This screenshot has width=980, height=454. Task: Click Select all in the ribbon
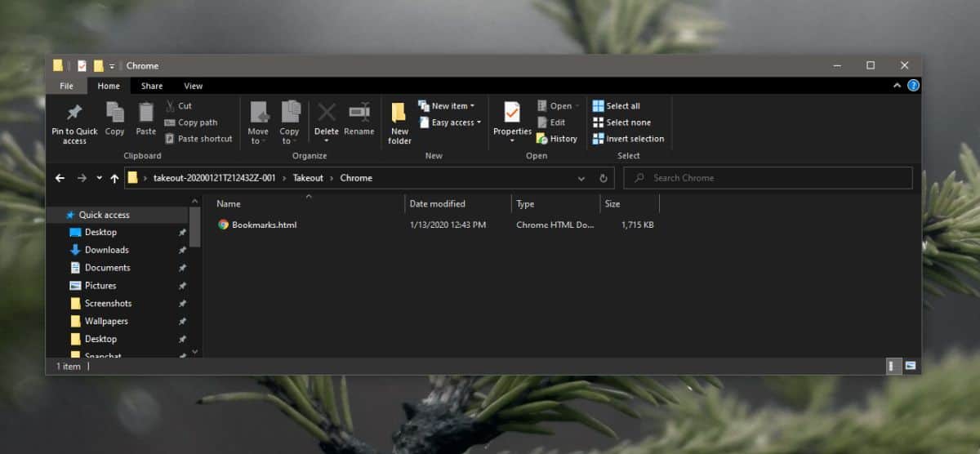point(617,106)
